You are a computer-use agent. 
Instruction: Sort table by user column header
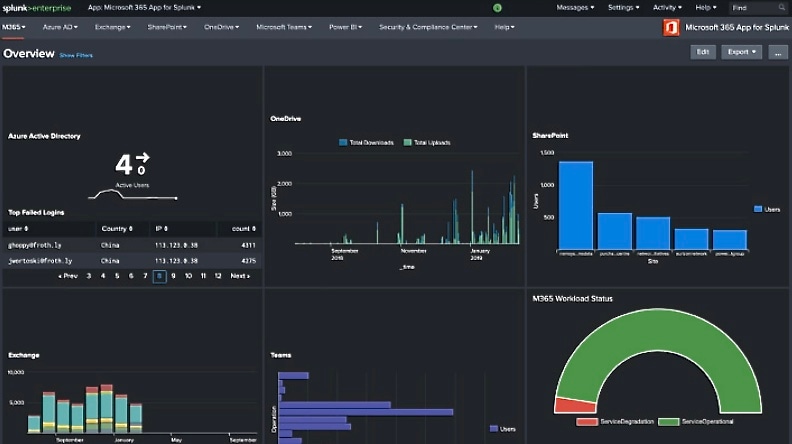tap(18, 229)
